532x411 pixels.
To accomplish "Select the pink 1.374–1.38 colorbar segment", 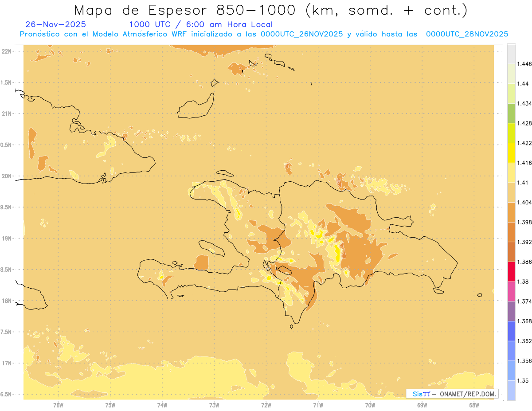I will 511,291.
